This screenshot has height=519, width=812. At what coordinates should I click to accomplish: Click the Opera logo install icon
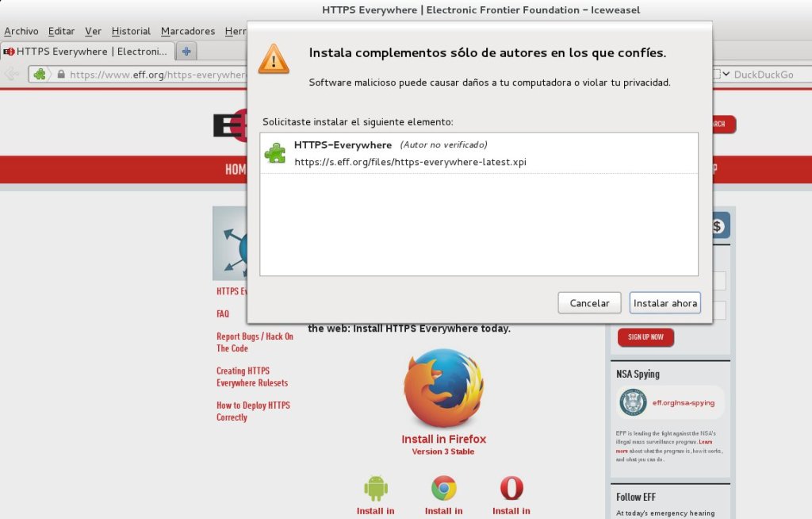tap(511, 488)
